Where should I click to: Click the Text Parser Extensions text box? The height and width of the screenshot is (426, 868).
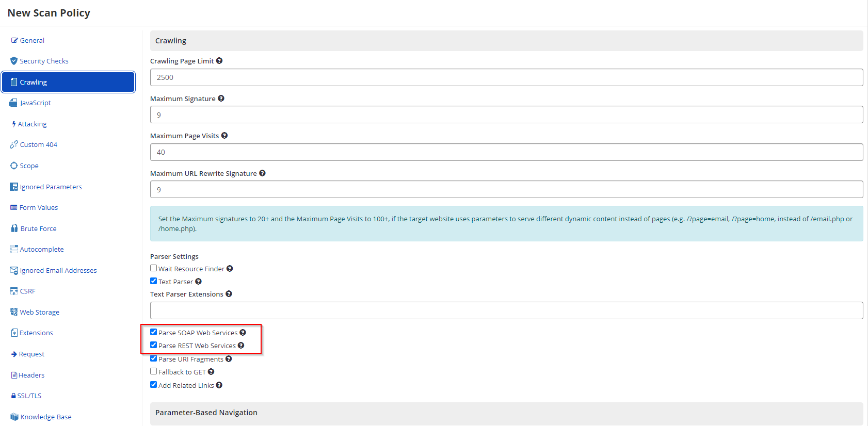(x=506, y=310)
